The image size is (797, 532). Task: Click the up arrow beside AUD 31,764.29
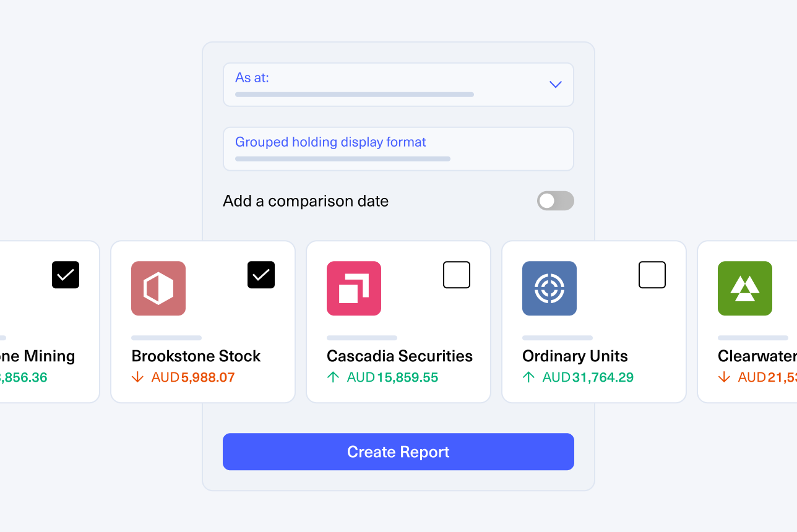(x=529, y=377)
